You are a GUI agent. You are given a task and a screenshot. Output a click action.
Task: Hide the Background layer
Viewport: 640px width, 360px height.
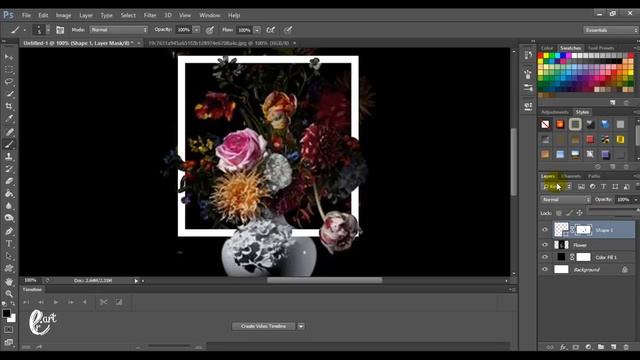coord(545,269)
